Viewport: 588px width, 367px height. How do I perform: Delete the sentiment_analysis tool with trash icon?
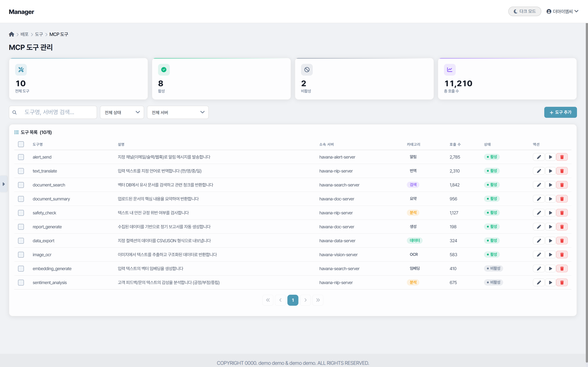[x=562, y=283]
